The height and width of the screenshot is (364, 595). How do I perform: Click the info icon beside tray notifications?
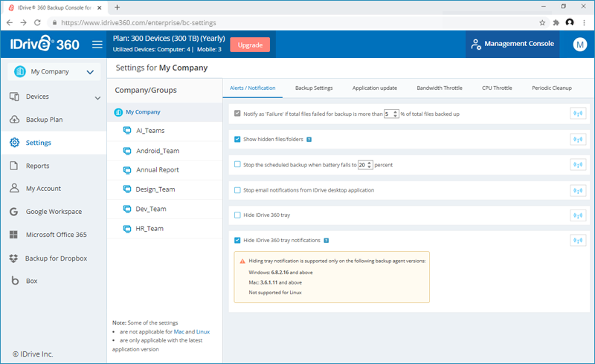(x=327, y=241)
